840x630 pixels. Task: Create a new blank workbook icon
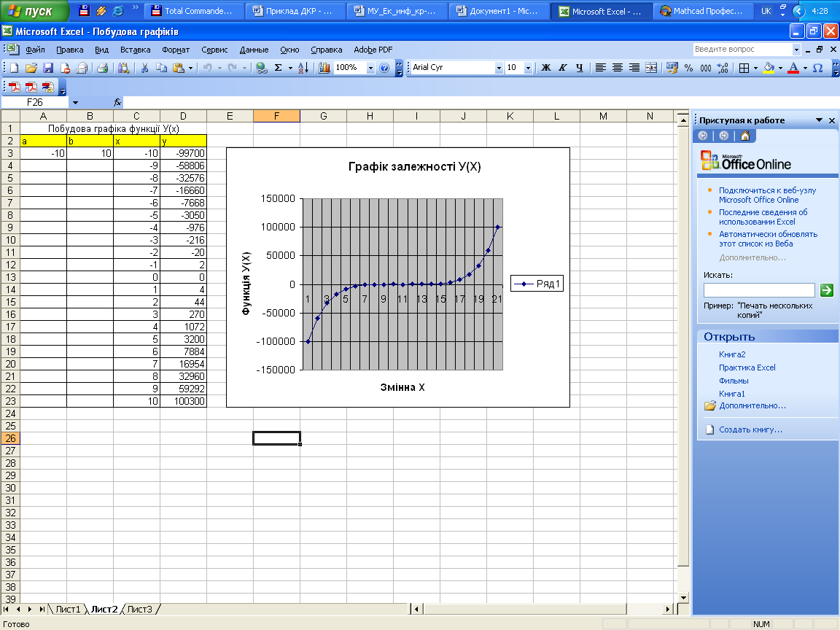pyautogui.click(x=15, y=68)
